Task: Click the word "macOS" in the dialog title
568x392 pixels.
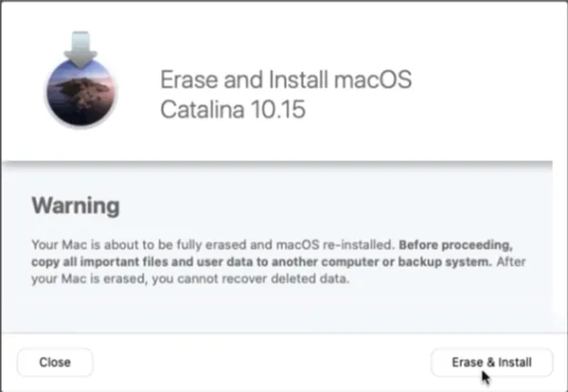Action: point(373,80)
